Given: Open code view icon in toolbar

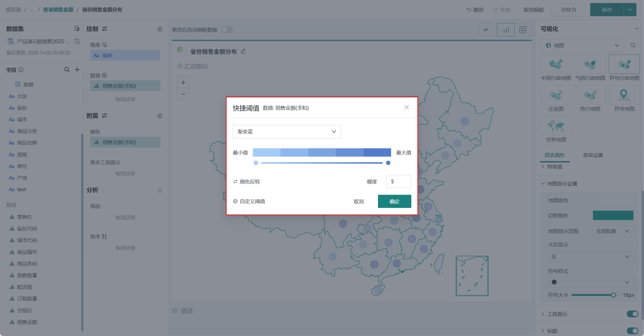Looking at the screenshot, I should (486, 30).
